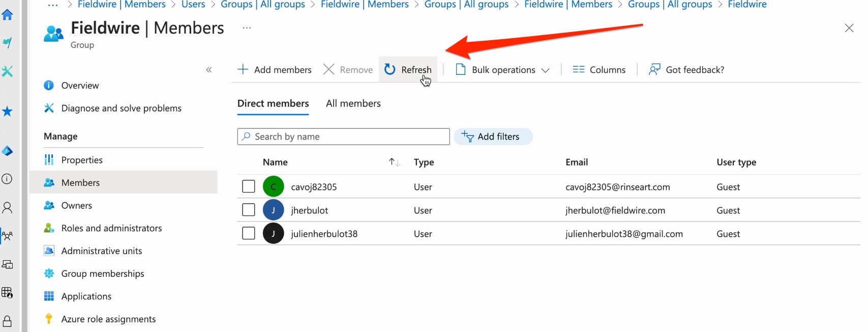Click the grid apps icon in portal sidebar

[8, 292]
